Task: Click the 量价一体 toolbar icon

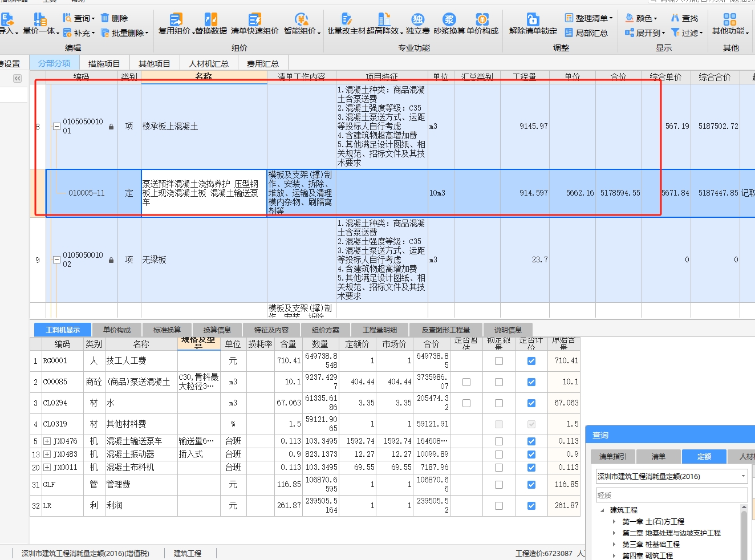Action: pos(40,21)
